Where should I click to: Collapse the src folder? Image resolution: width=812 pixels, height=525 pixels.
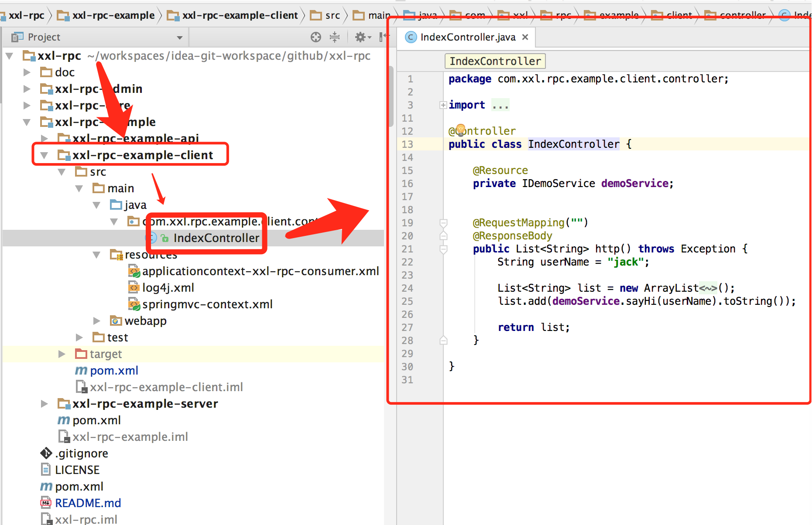tap(62, 172)
